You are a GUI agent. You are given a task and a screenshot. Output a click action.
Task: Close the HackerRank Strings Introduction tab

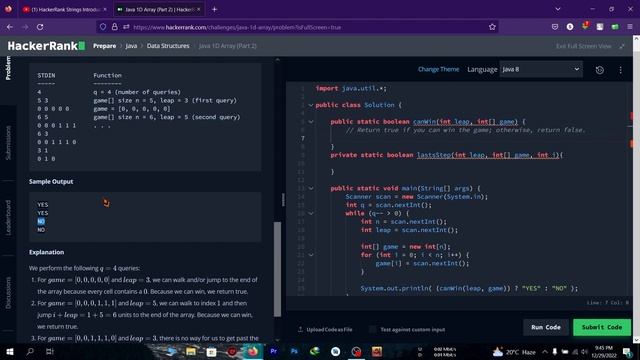105,9
